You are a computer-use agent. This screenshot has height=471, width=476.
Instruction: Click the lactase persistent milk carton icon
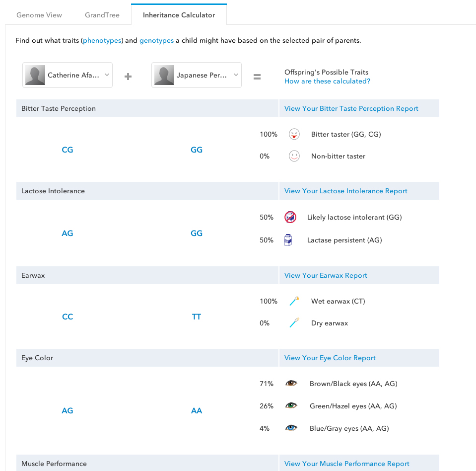pos(288,240)
